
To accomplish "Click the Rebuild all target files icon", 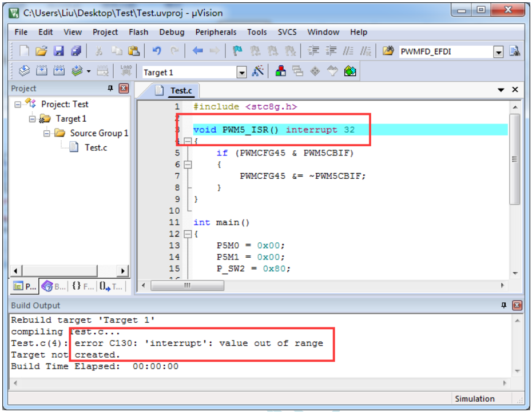I will pyautogui.click(x=59, y=71).
